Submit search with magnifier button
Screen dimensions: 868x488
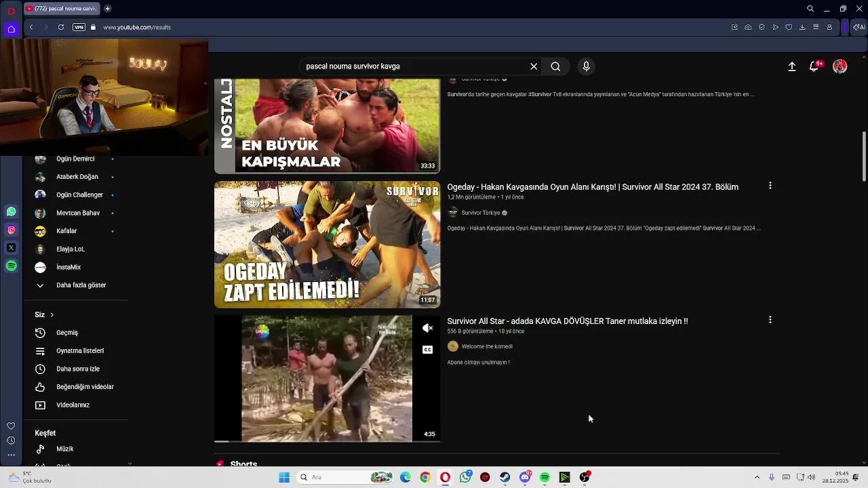pyautogui.click(x=555, y=66)
